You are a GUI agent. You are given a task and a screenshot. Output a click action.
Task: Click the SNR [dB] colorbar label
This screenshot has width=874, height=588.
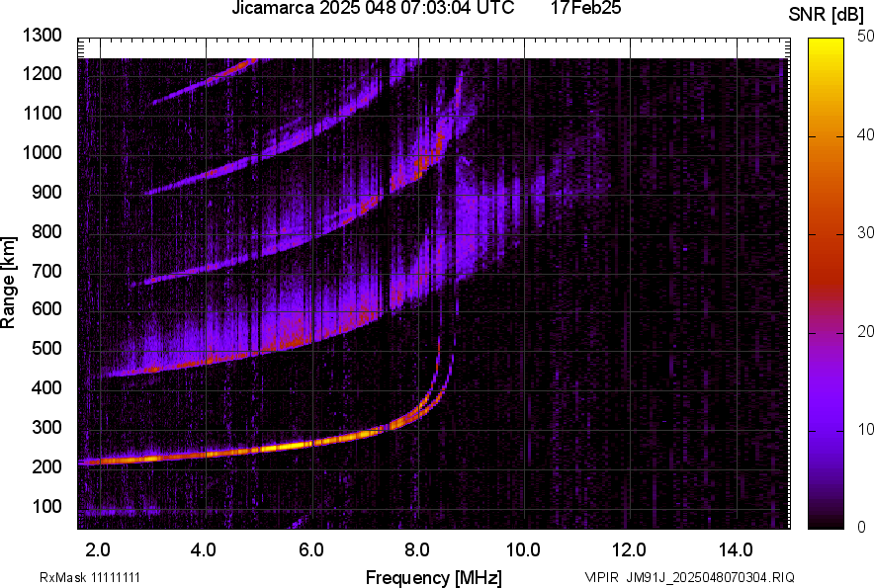click(829, 14)
